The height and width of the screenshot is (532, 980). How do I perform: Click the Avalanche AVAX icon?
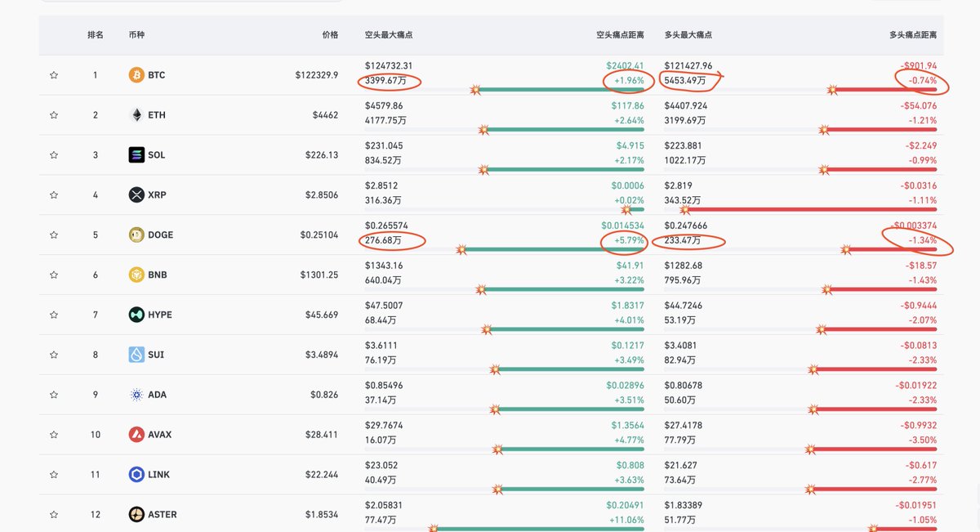click(136, 435)
